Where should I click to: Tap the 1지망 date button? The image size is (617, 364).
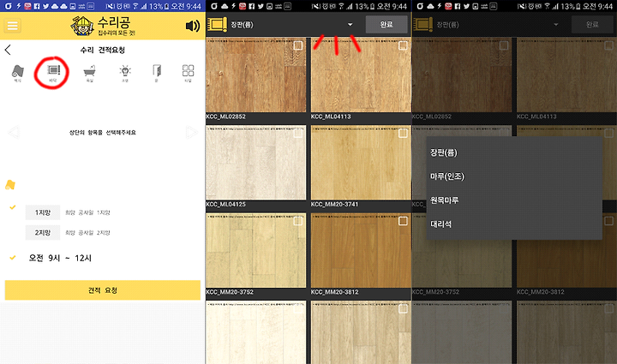(43, 212)
